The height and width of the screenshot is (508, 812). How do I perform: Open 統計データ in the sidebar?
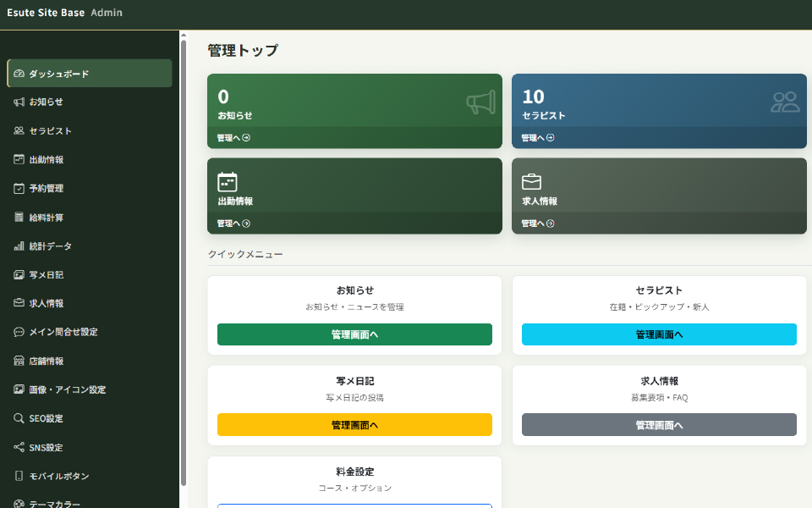coord(90,246)
